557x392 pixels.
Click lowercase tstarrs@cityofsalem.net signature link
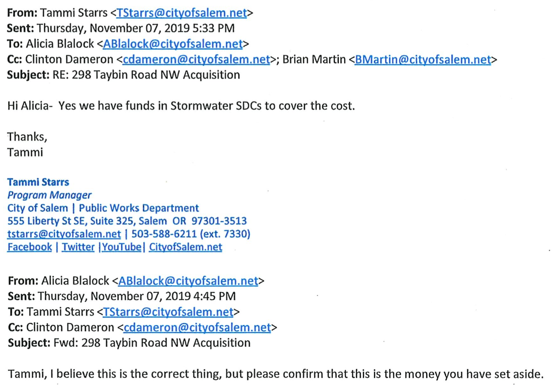pyautogui.click(x=64, y=234)
